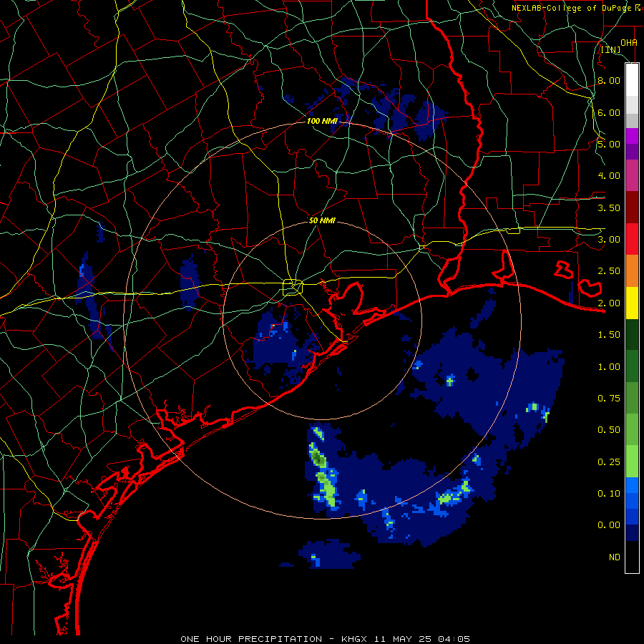Viewport: 644px width, 644px height.
Task: Click the '[IN]' units label
Action: 610,49
